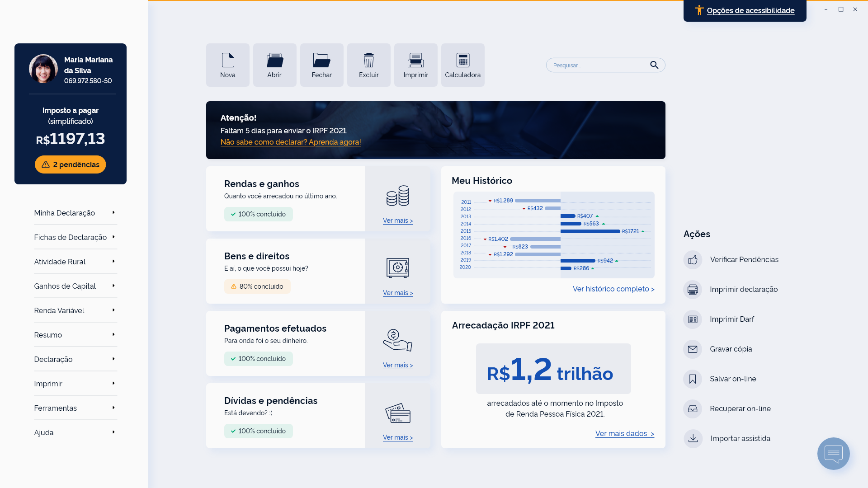Image resolution: width=868 pixels, height=488 pixels.
Task: Select the Resumo menu item
Action: pyautogui.click(x=48, y=335)
